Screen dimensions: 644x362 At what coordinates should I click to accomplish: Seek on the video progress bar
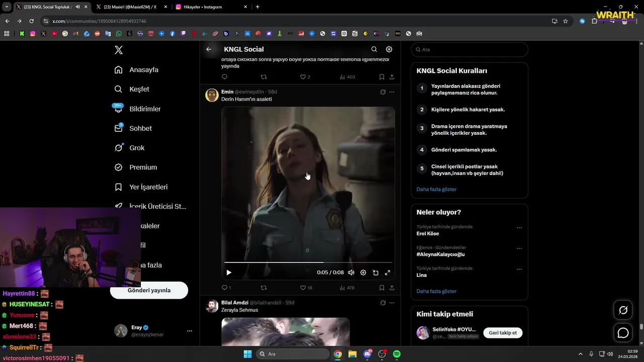308,262
